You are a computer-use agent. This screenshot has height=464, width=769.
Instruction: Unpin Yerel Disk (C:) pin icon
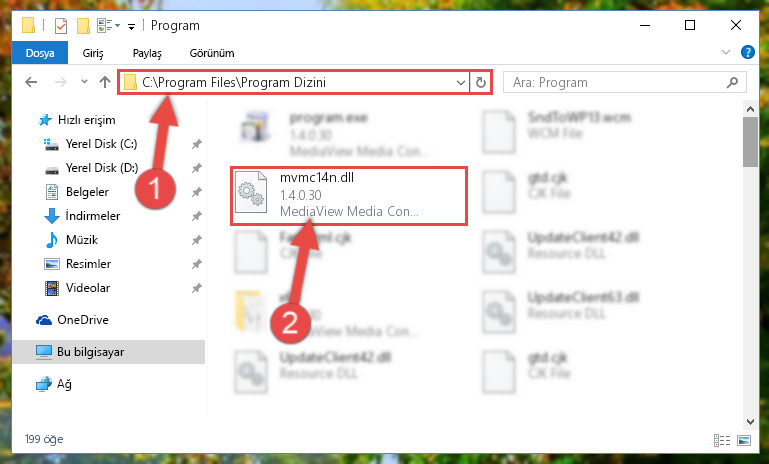point(197,144)
